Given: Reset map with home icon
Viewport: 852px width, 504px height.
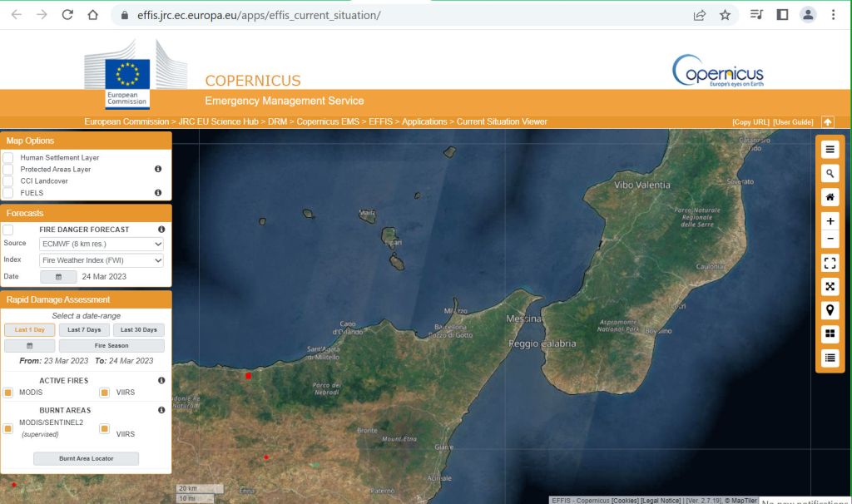Looking at the screenshot, I should click(830, 197).
